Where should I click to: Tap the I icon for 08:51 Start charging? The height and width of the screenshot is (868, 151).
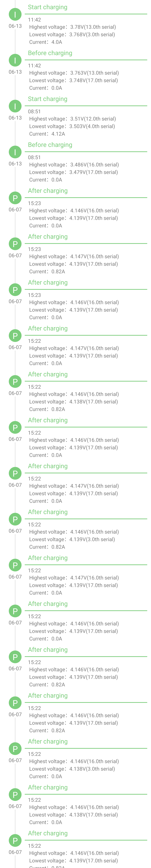click(x=15, y=106)
